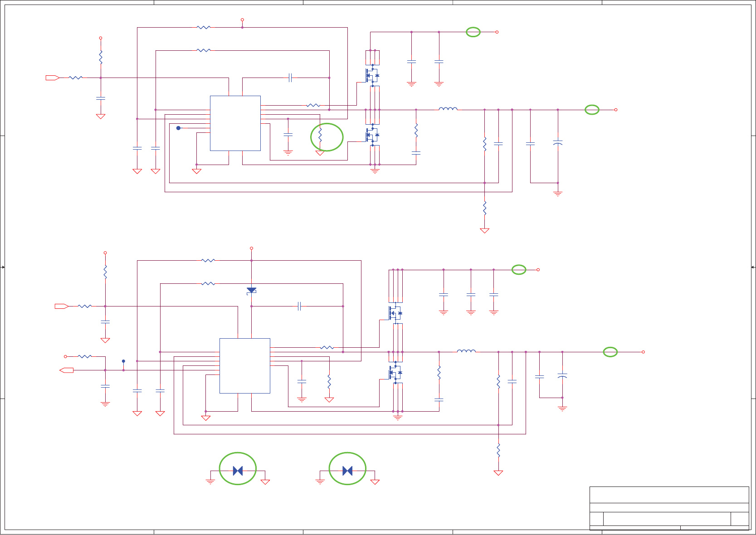Select the input rail terminal above the lower MOSFETs
756x535 pixels.
point(538,270)
